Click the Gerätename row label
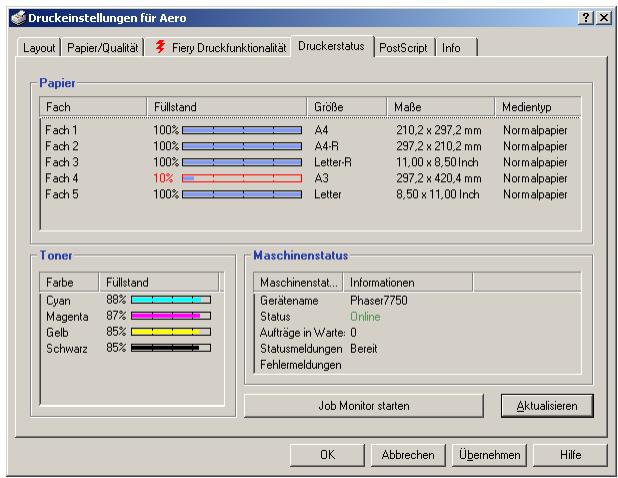618x478 pixels. point(289,301)
